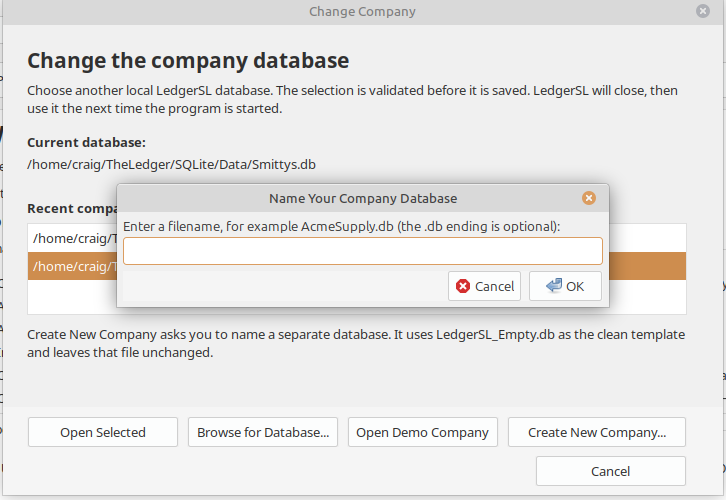Click the Current database label

(x=86, y=143)
